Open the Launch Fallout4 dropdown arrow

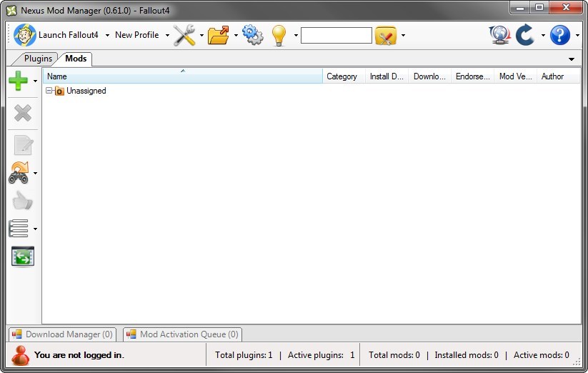coord(107,35)
